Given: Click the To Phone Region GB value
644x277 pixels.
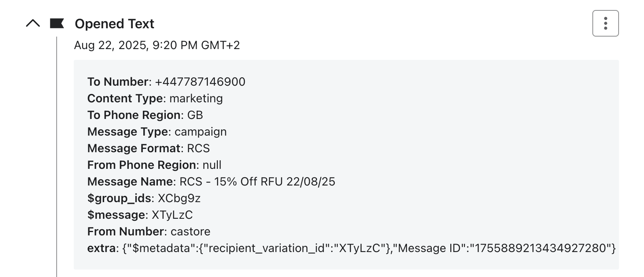Looking at the screenshot, I should [195, 115].
